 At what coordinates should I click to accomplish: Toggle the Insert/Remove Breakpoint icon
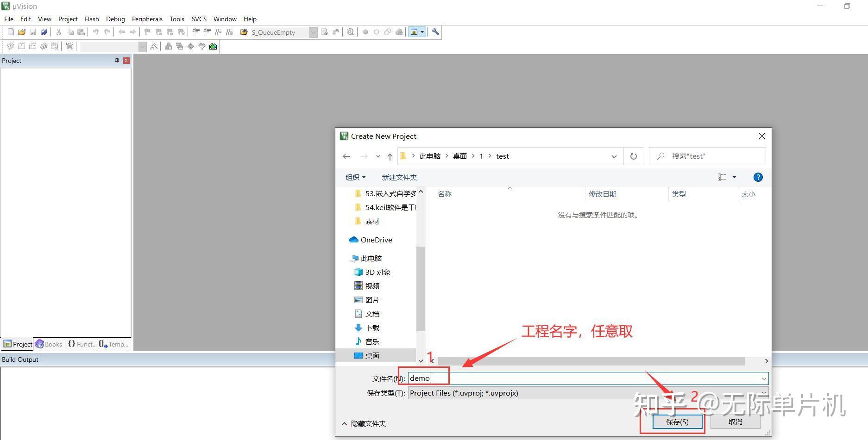(x=365, y=32)
